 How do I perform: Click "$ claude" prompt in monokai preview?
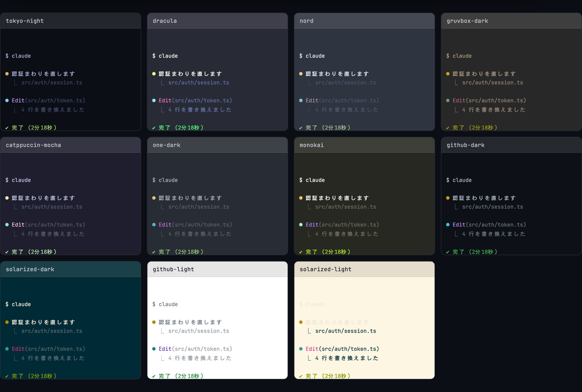(x=312, y=180)
